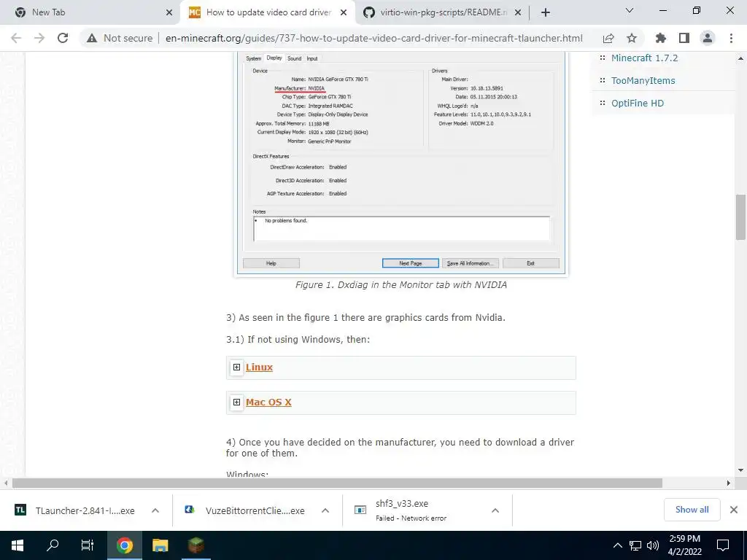Image resolution: width=747 pixels, height=560 pixels.
Task: Switch to the New Tab tab
Action: (x=89, y=12)
